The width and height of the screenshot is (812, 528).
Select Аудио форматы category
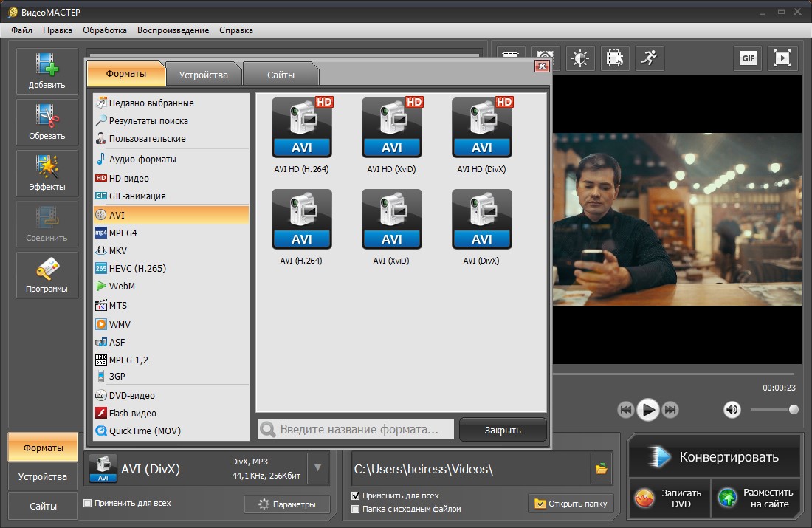click(171, 159)
